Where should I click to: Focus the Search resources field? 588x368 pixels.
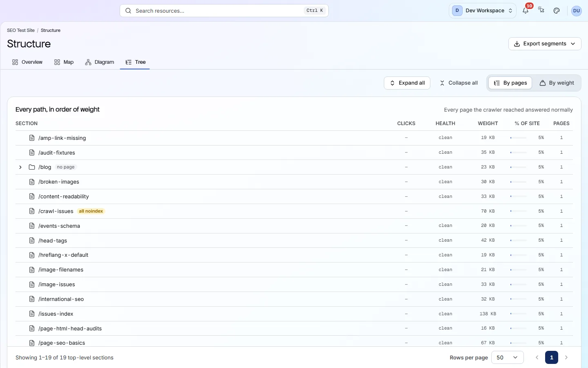click(224, 11)
